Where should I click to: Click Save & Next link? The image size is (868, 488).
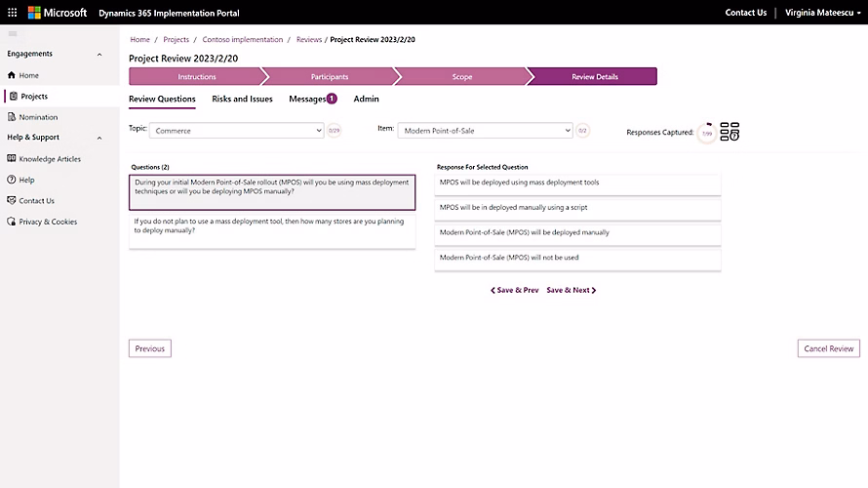pos(571,290)
